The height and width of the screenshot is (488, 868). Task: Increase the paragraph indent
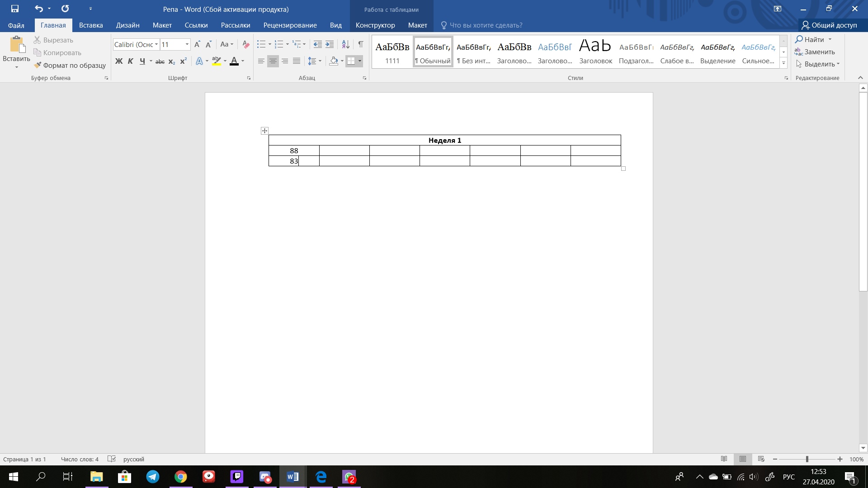click(330, 44)
